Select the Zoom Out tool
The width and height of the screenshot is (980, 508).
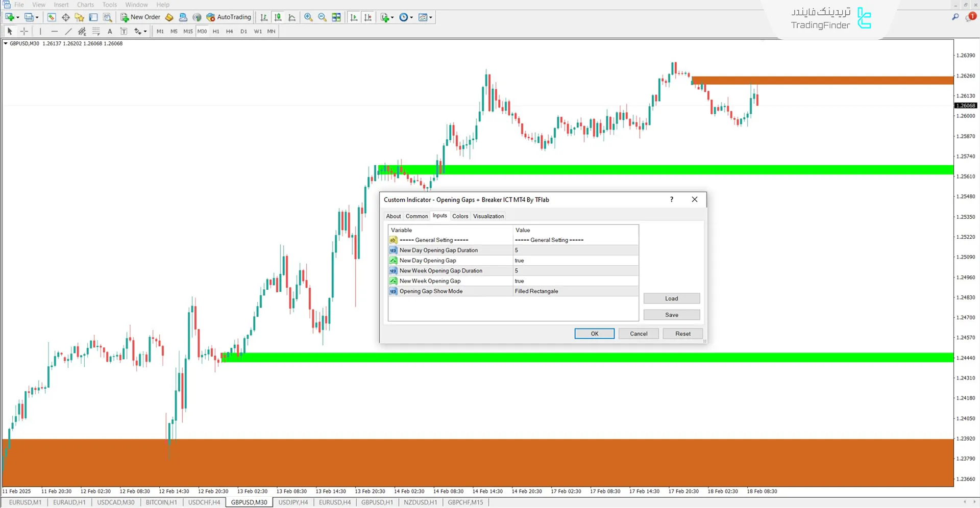pos(322,17)
